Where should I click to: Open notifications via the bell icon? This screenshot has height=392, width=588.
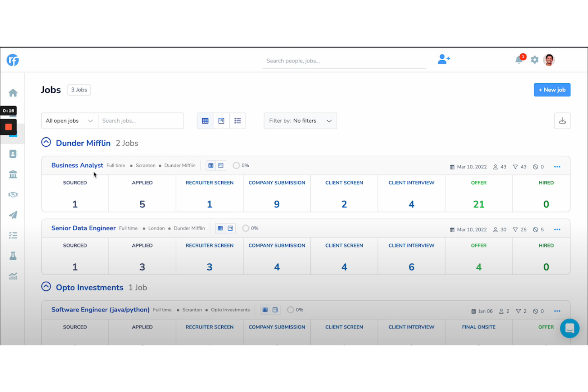point(518,60)
